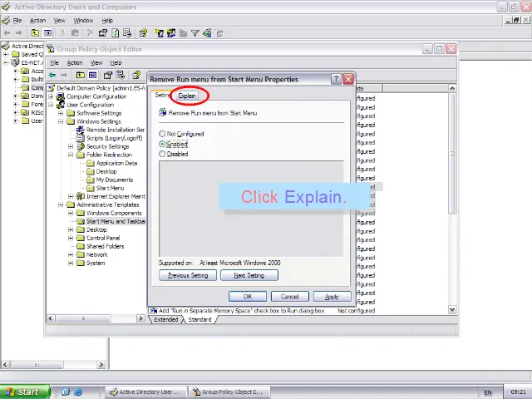Click the Create New Group icon in Active Directory
The width and height of the screenshot is (532, 399).
[x=171, y=33]
